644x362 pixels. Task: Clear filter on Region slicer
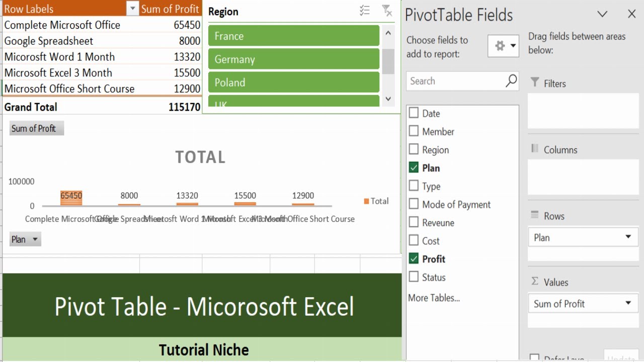click(x=387, y=11)
